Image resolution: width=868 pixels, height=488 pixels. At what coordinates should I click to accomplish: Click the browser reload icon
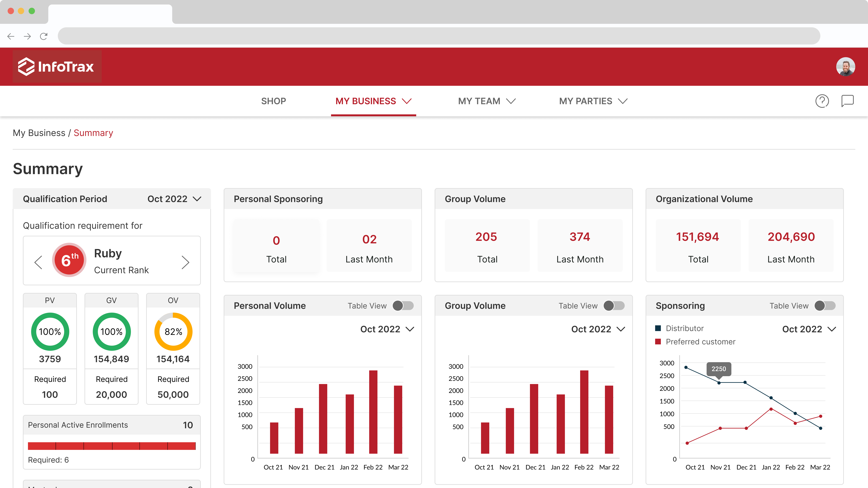[44, 36]
